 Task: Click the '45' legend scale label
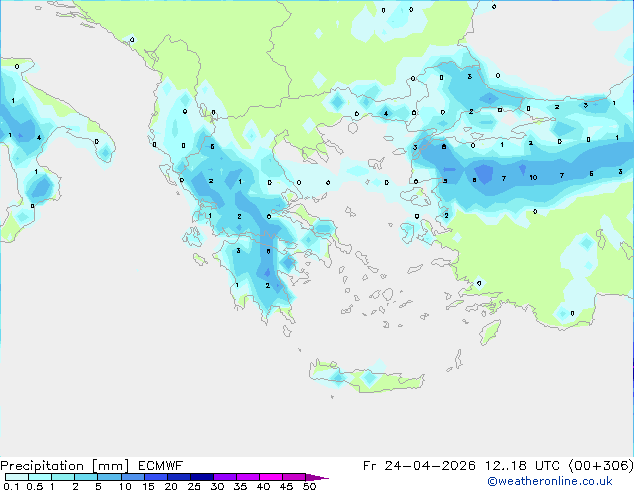click(x=286, y=486)
